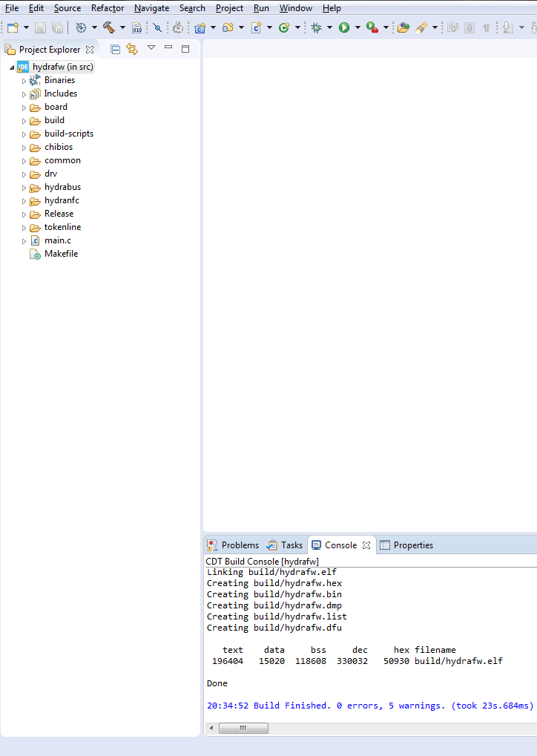Open the Refactor menu
Screen dimensions: 537x756
108,8
